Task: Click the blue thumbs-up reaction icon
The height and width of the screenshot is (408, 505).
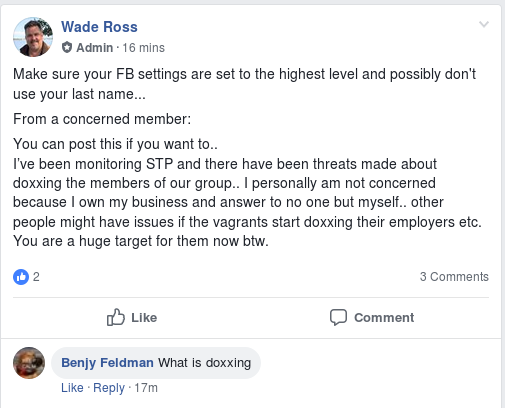Action: pos(21,277)
